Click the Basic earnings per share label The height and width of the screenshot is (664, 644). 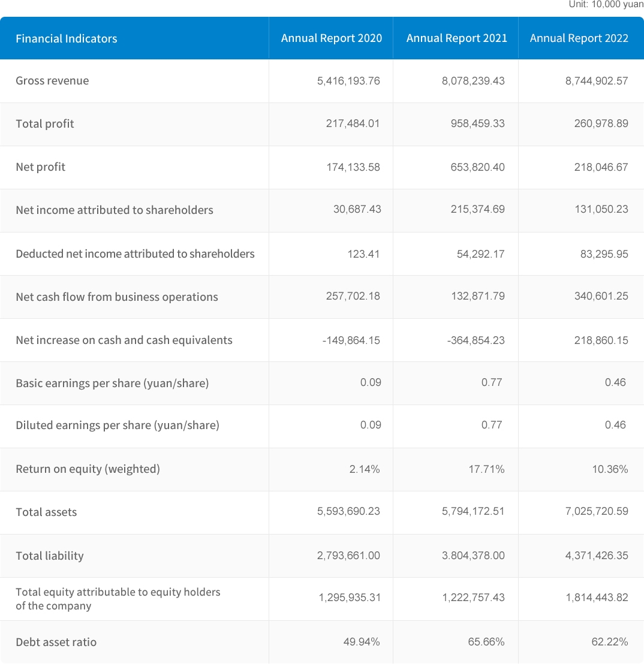[112, 384]
